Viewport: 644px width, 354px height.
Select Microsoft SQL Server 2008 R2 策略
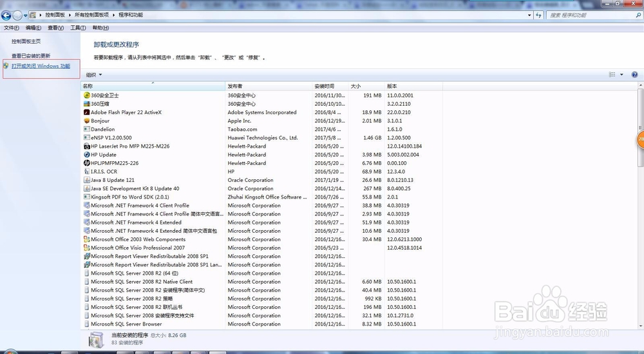[x=131, y=299]
